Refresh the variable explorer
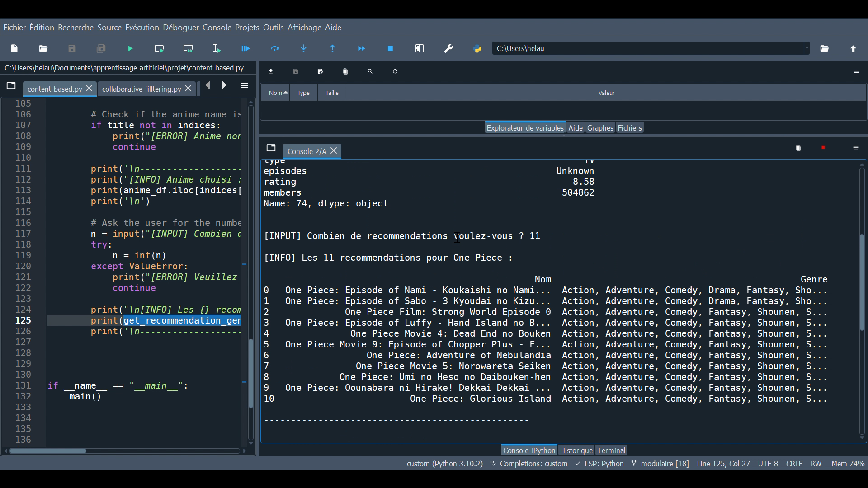The width and height of the screenshot is (868, 488). pyautogui.click(x=395, y=71)
